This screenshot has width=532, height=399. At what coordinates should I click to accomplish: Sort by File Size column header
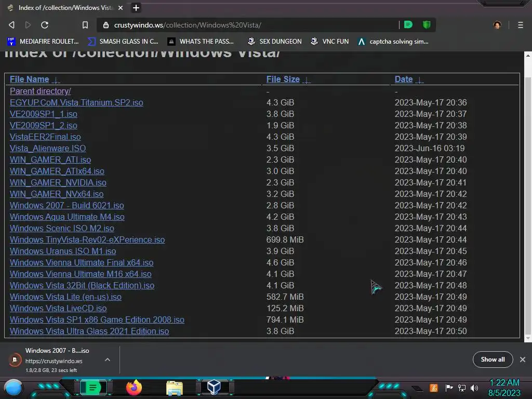pos(283,79)
